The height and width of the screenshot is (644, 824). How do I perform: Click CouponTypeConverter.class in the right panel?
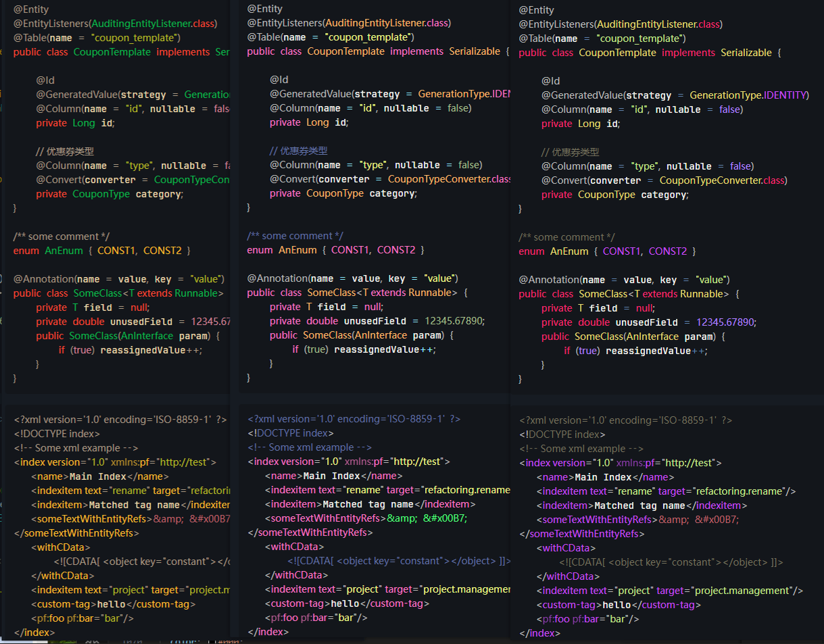[723, 180]
